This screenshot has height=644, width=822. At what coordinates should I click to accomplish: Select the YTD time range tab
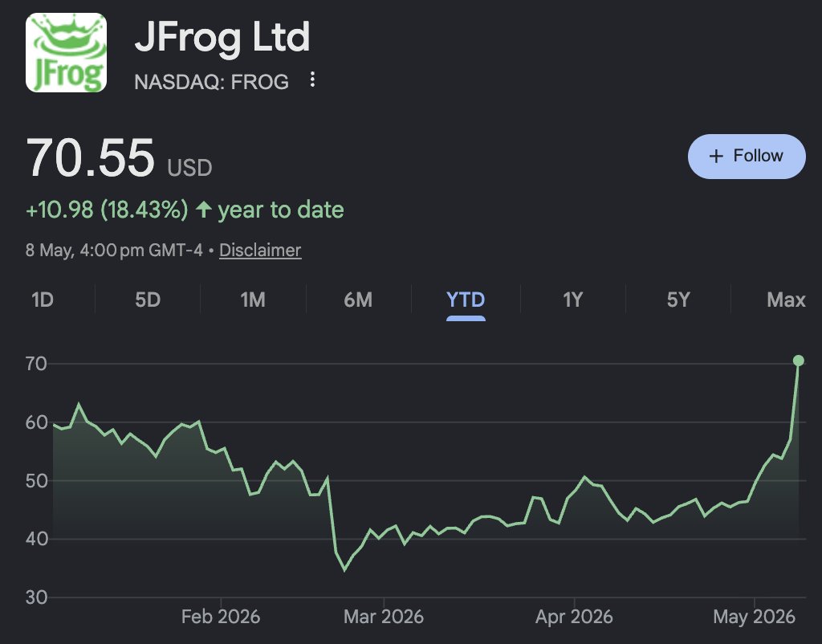pyautogui.click(x=466, y=300)
